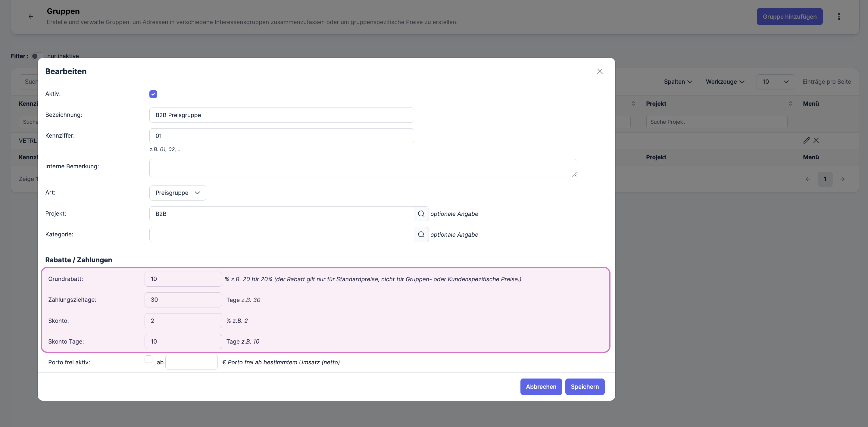Click into the Grundrabatt input field

(x=183, y=279)
